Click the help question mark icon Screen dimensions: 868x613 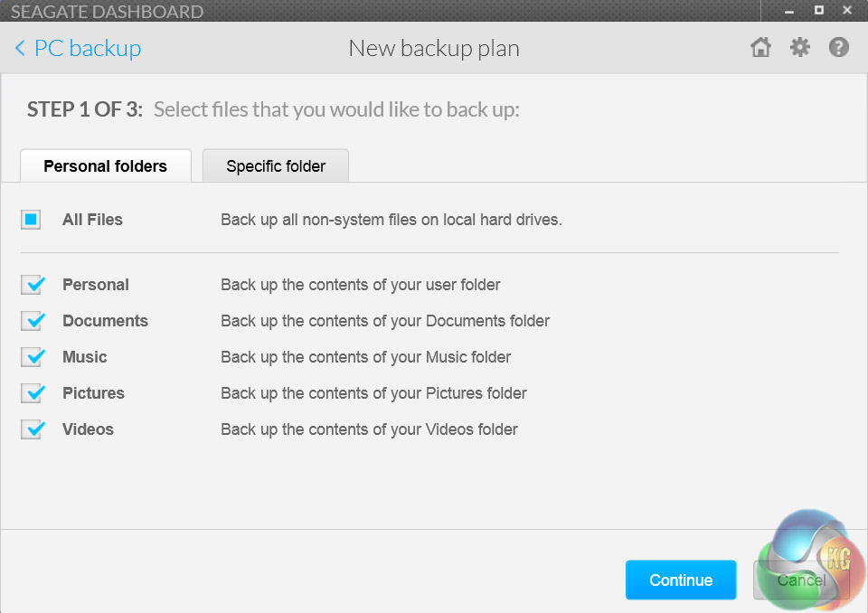point(839,48)
